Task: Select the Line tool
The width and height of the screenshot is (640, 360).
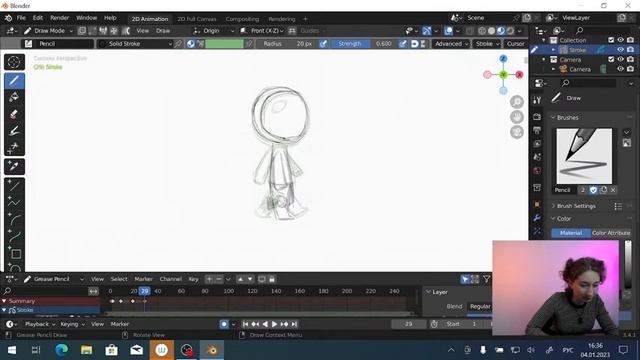Action: click(x=14, y=186)
